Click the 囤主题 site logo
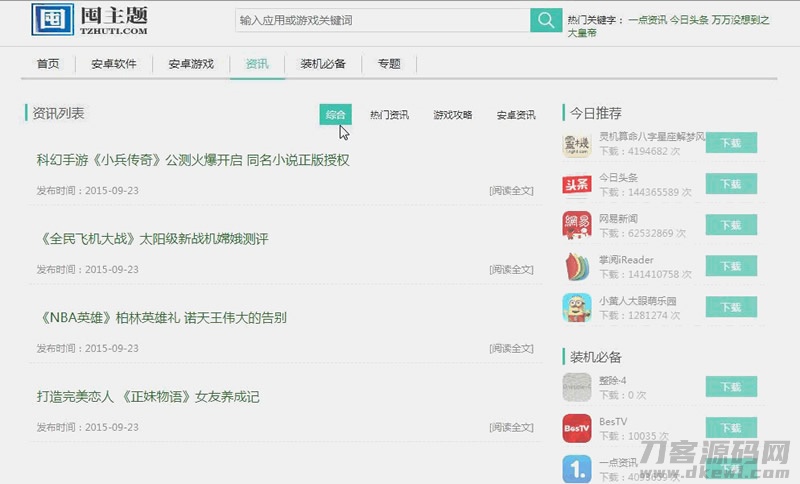The width and height of the screenshot is (800, 484). [x=90, y=19]
